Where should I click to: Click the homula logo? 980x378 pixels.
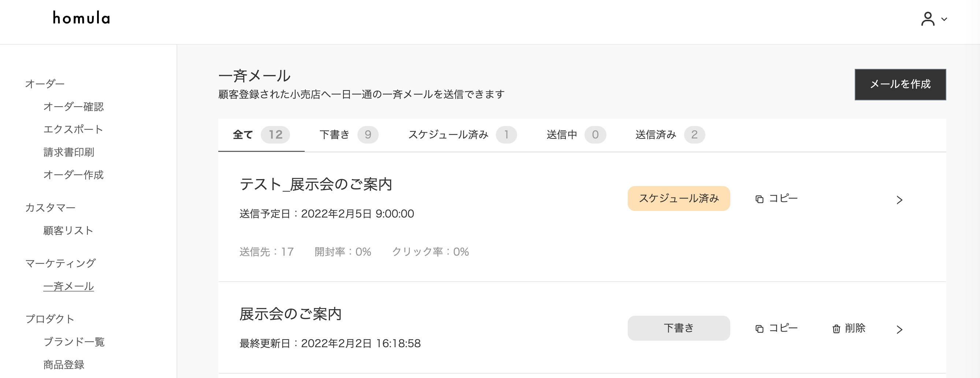pos(81,18)
